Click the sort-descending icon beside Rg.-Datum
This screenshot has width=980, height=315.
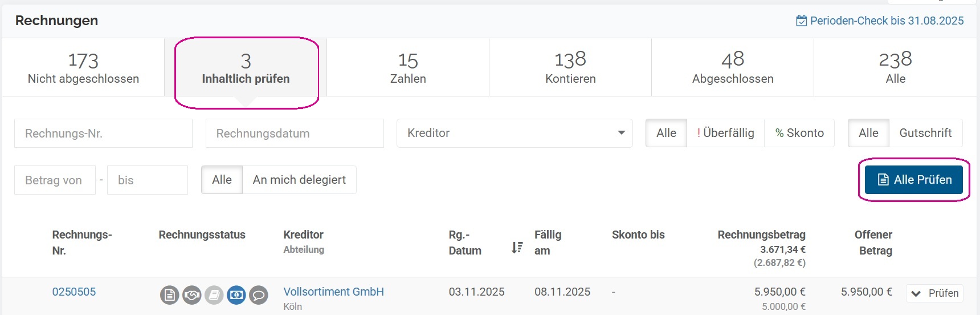pos(517,247)
